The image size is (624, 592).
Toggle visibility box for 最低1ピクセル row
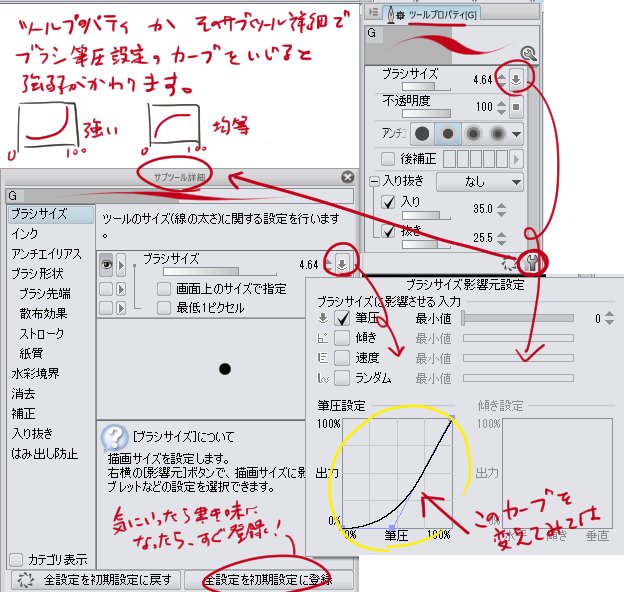106,308
